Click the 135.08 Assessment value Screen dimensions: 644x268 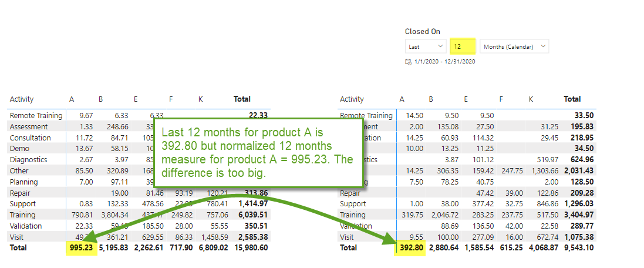tap(448, 126)
